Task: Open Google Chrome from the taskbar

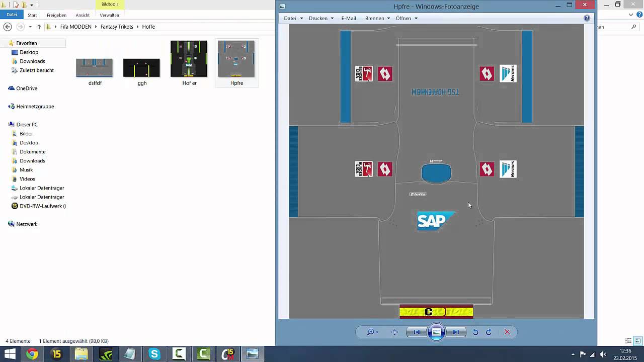Action: click(32, 354)
